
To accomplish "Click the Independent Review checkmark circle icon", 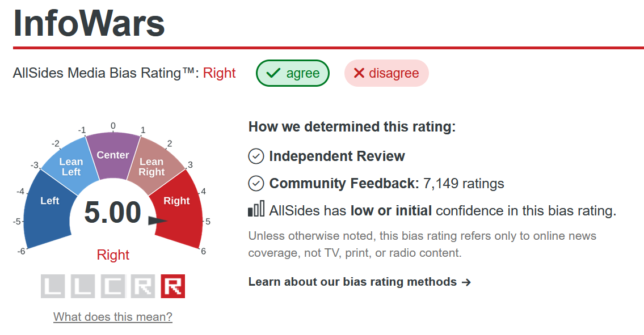I will (x=256, y=156).
